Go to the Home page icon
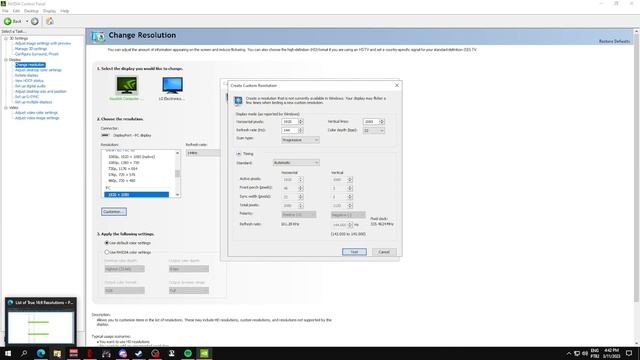The width and height of the screenshot is (640, 360). [50, 21]
